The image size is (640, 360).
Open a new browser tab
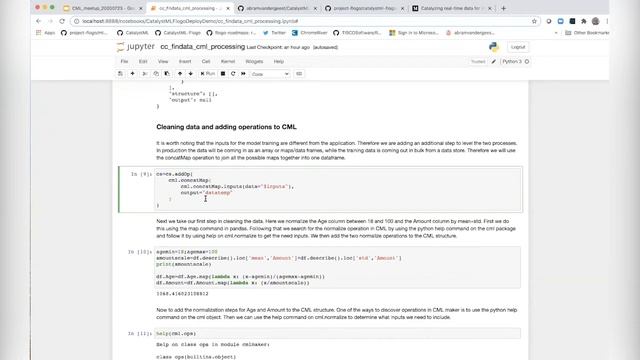[504, 8]
